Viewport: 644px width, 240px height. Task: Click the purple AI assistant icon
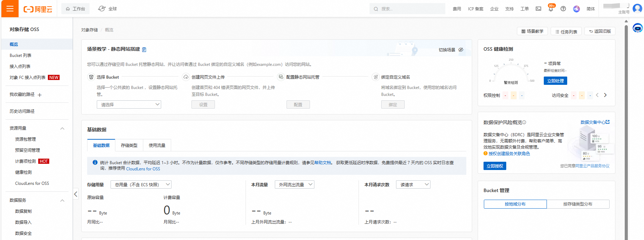pyautogui.click(x=577, y=9)
